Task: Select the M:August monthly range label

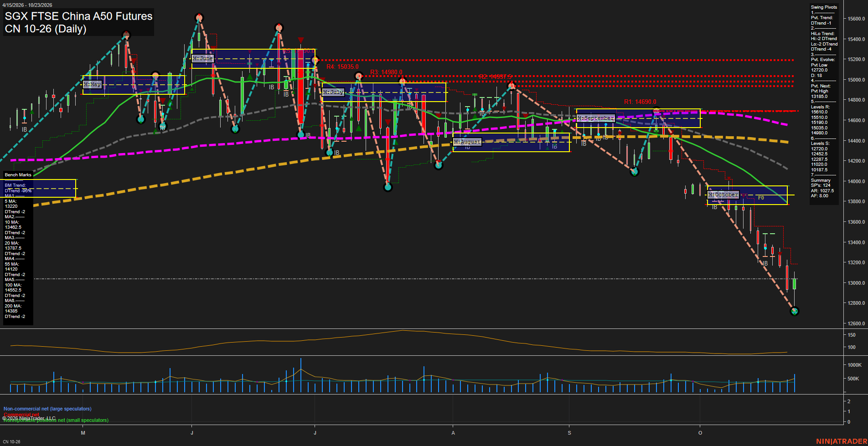Action: [x=467, y=142]
